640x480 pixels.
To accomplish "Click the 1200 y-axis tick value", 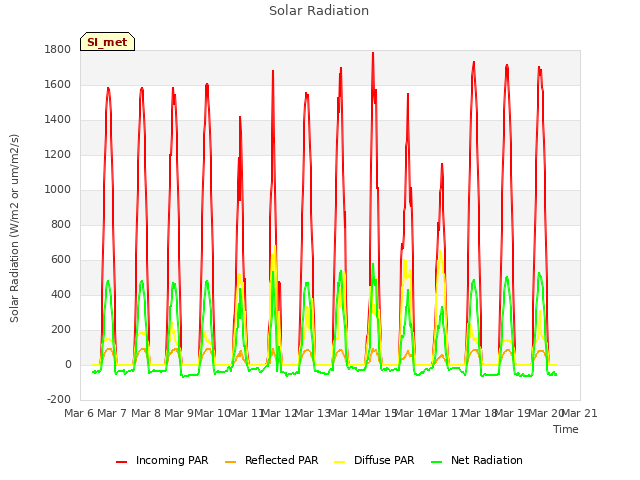I will [x=58, y=155].
